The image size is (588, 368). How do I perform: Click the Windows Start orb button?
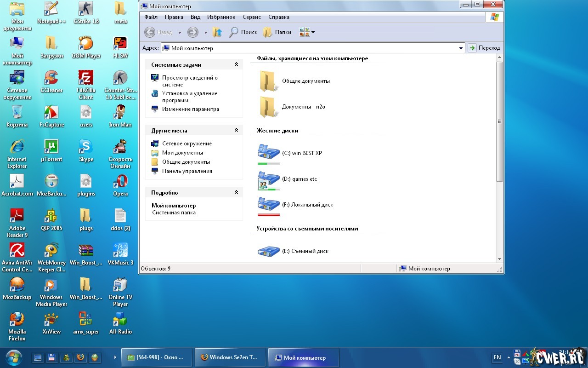tap(14, 357)
